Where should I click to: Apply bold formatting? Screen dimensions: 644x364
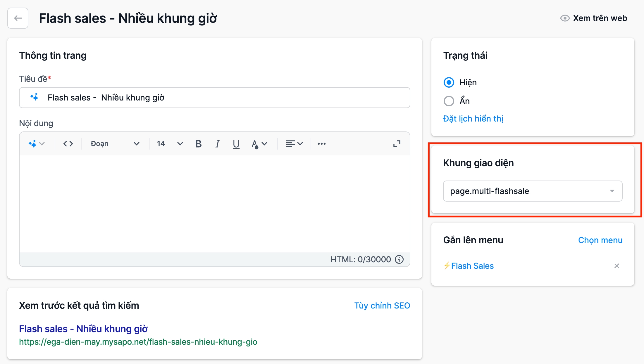[x=198, y=144]
